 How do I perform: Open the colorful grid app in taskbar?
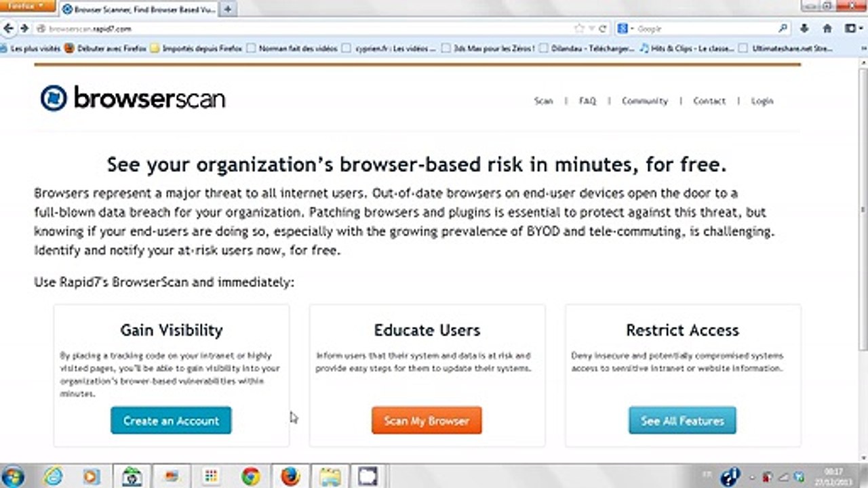pyautogui.click(x=211, y=476)
